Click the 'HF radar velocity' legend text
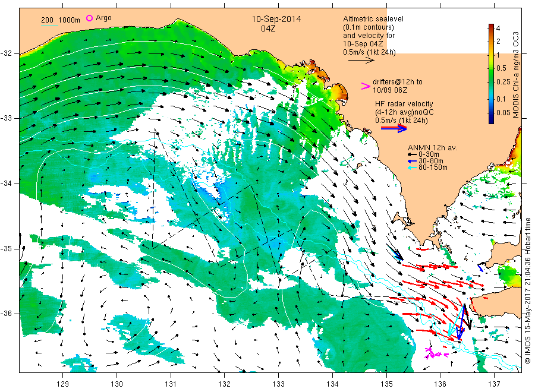535x392 pixels. click(404, 104)
